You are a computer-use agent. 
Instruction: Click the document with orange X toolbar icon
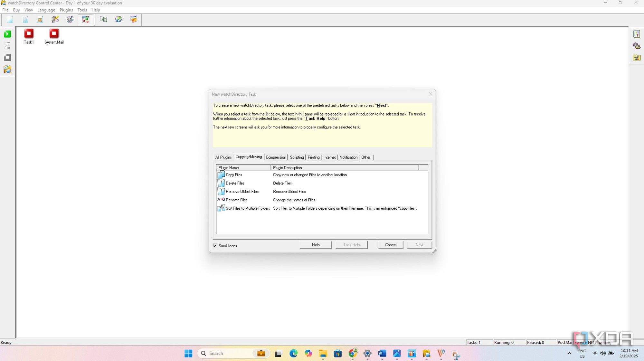pos(40,20)
